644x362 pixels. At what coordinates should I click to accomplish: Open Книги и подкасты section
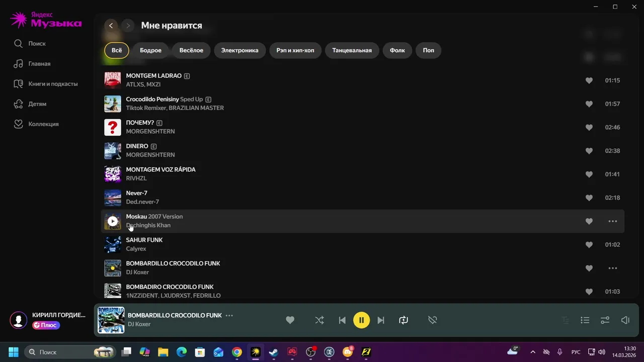pos(46,84)
